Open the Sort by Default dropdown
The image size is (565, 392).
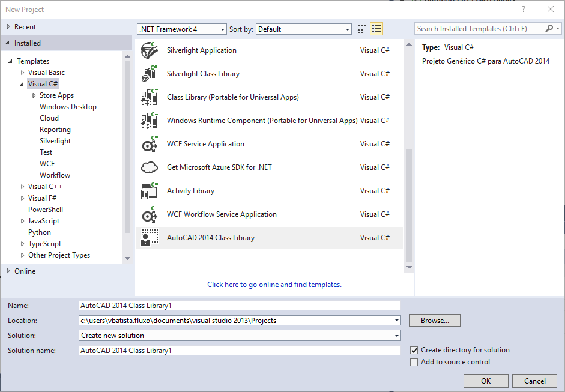pyautogui.click(x=303, y=29)
